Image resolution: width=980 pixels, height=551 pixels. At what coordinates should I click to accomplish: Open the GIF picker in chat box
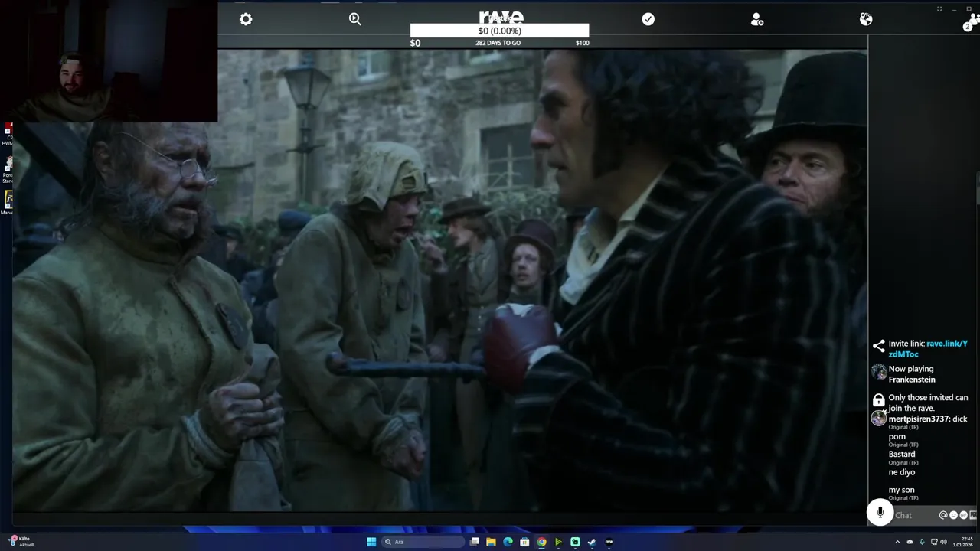pos(964,515)
